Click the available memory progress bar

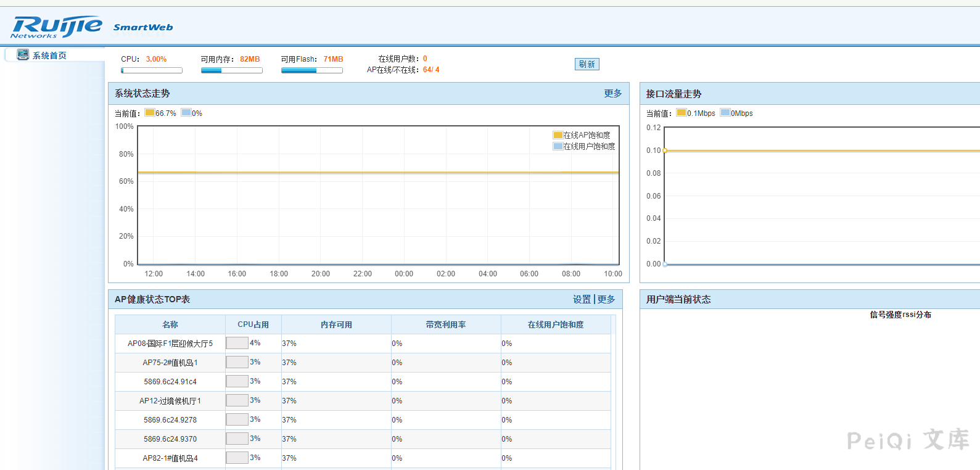click(x=231, y=70)
